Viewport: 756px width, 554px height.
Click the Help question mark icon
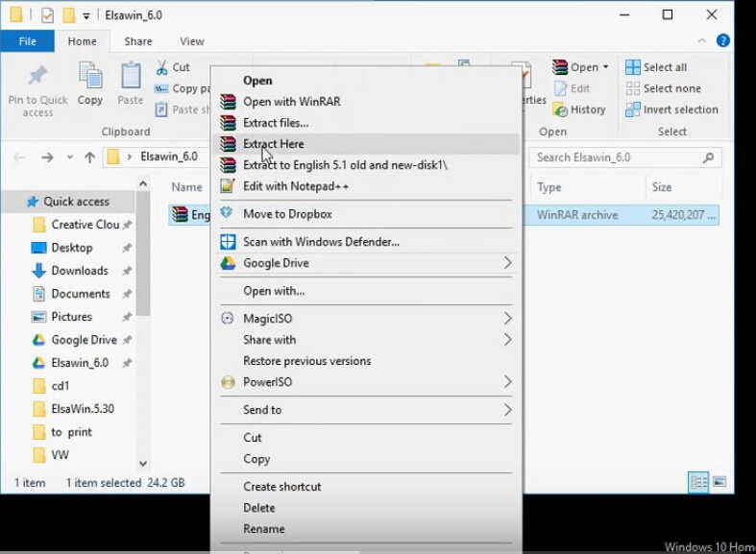coord(722,41)
